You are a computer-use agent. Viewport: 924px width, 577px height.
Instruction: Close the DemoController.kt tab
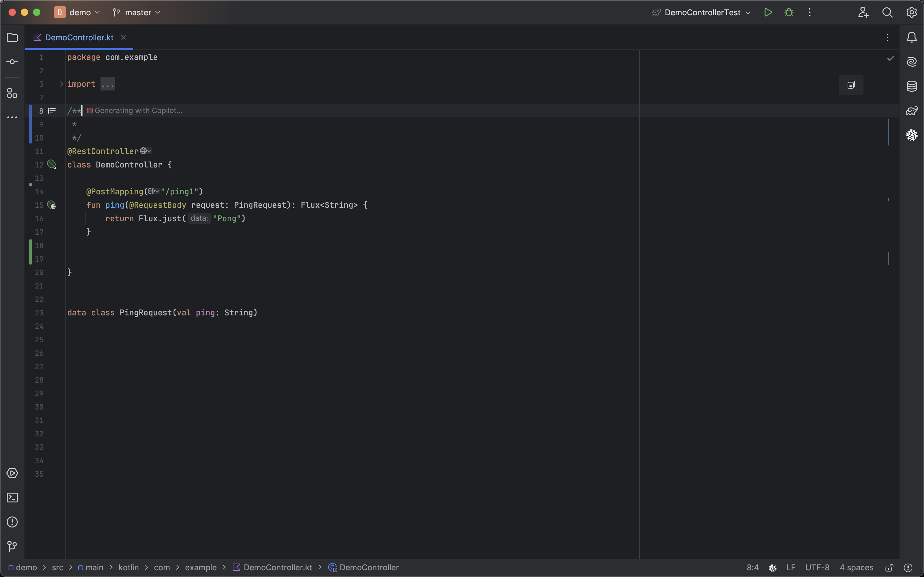point(123,37)
